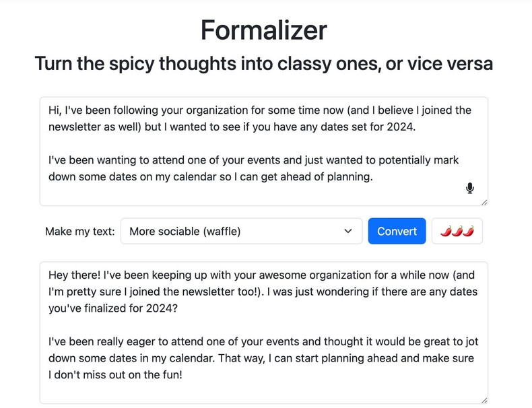Viewport: 532px width, 408px height.
Task: Click the dropdown chevron arrow icon
Action: click(348, 231)
